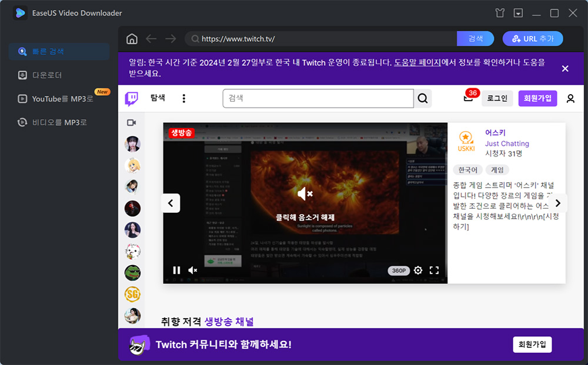Image resolution: width=588 pixels, height=365 pixels.
Task: Click the 생방송 live badge
Action: click(x=182, y=133)
